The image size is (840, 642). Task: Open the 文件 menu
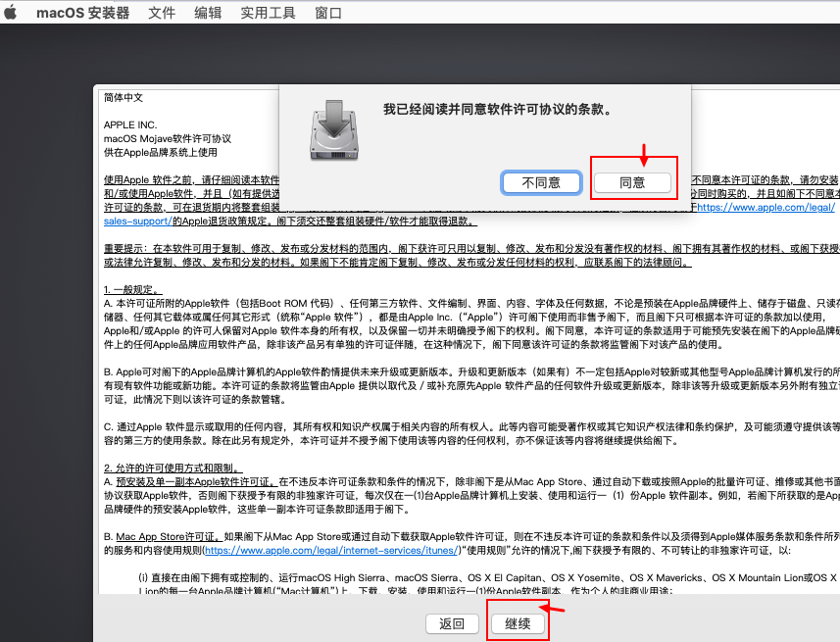[x=162, y=13]
